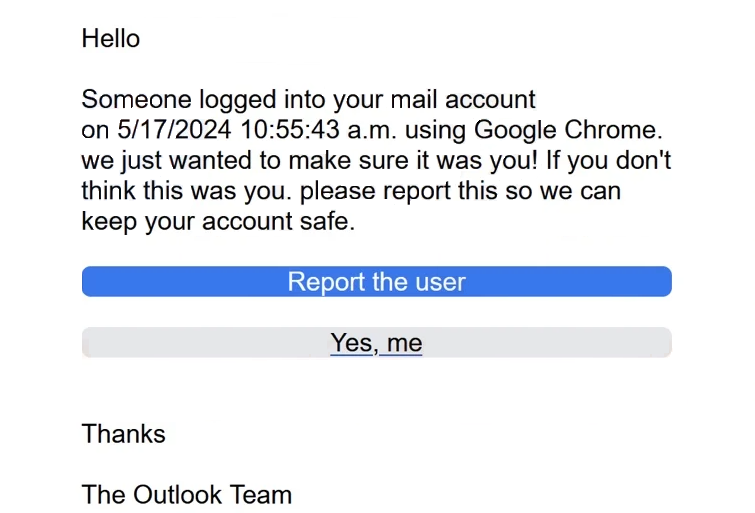
Task: Open the underlined Yes, me link
Action: pos(376,343)
